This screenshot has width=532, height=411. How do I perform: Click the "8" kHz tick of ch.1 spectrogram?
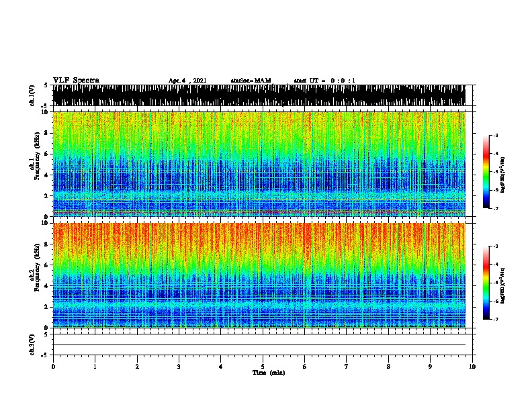click(46, 133)
